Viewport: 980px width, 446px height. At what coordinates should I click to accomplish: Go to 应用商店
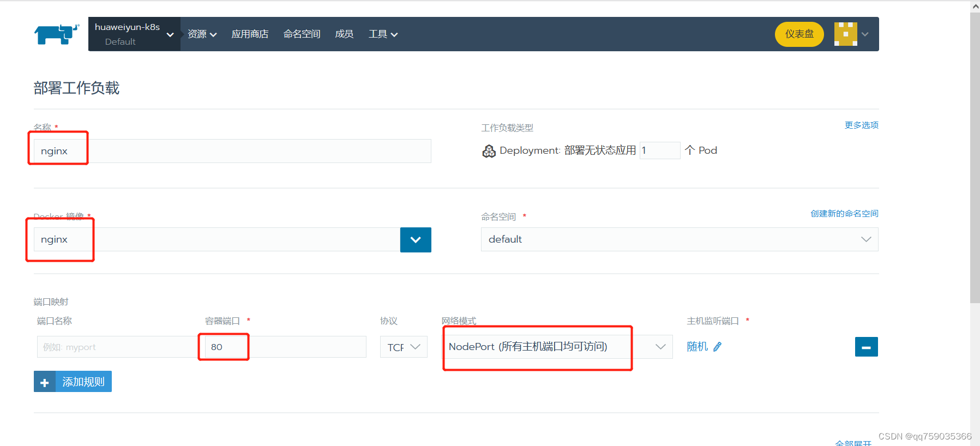pyautogui.click(x=250, y=34)
